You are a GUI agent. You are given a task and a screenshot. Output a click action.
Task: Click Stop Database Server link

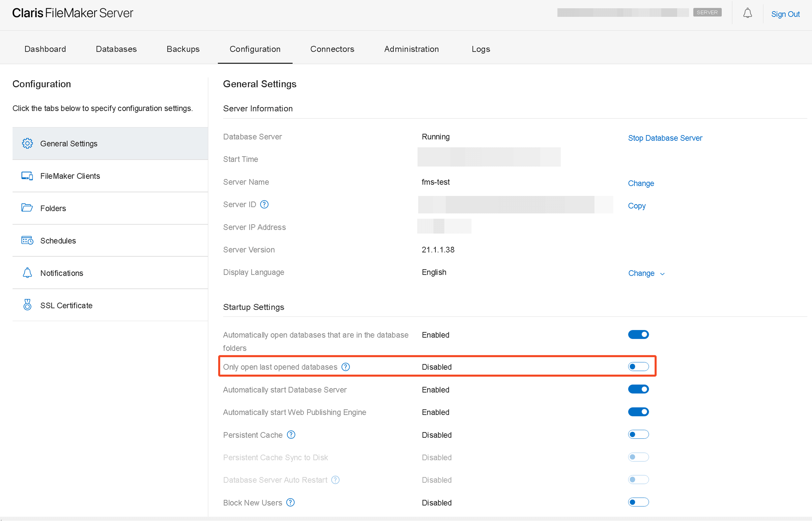click(665, 138)
